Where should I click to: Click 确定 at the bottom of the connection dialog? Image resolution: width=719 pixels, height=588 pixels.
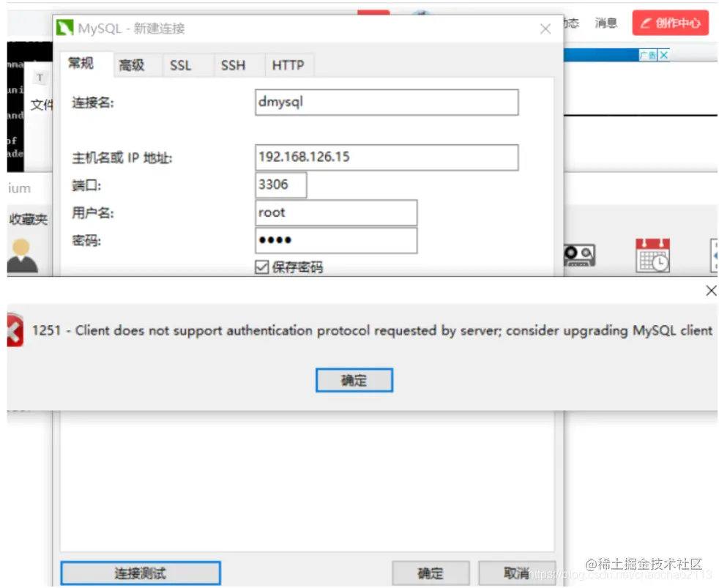click(431, 573)
